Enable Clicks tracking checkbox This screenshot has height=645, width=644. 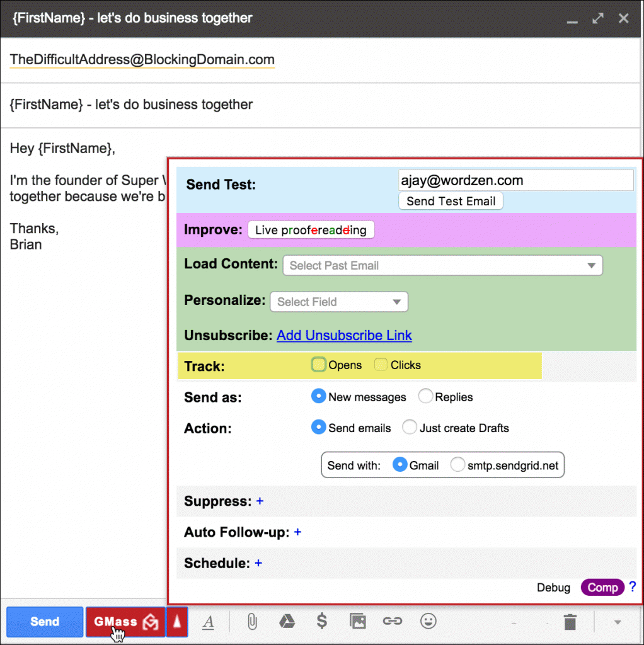(x=381, y=365)
